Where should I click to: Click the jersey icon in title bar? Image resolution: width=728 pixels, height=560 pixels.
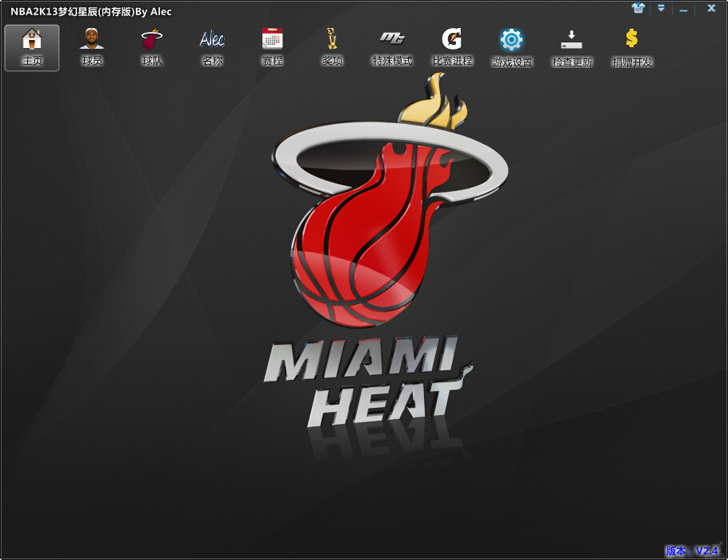pos(637,8)
